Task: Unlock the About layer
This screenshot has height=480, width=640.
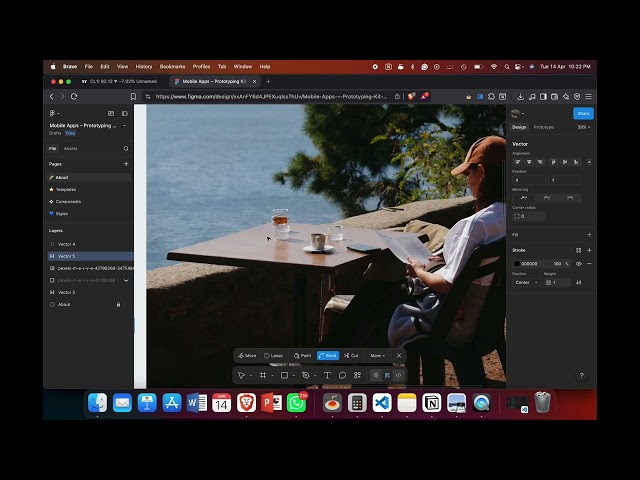Action: (118, 304)
